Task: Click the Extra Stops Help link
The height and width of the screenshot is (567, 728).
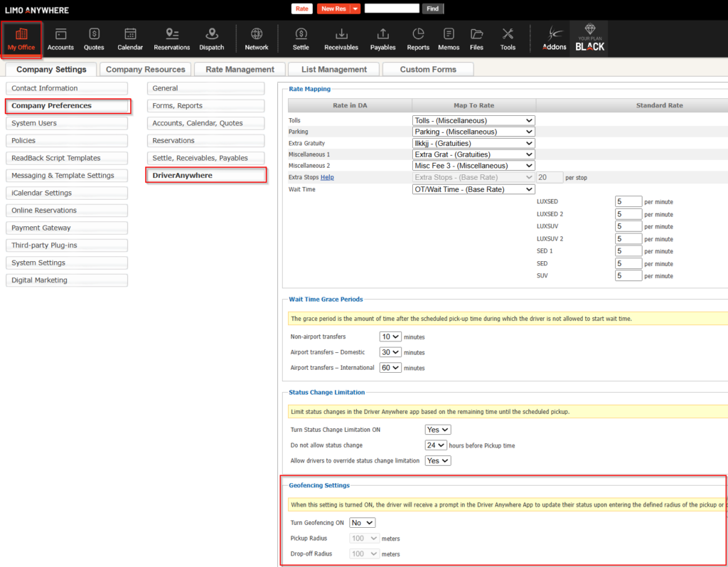Action: [327, 177]
